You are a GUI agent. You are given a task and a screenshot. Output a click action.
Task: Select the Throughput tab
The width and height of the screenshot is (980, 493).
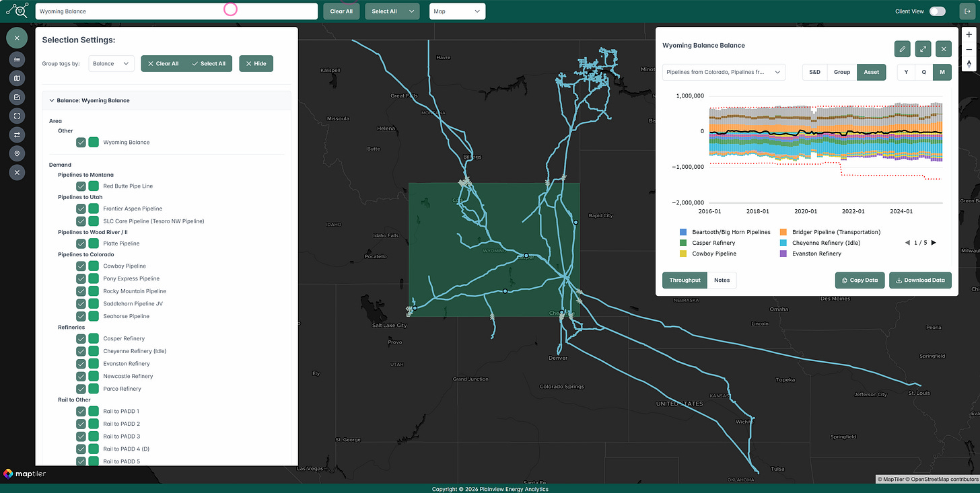pyautogui.click(x=685, y=280)
